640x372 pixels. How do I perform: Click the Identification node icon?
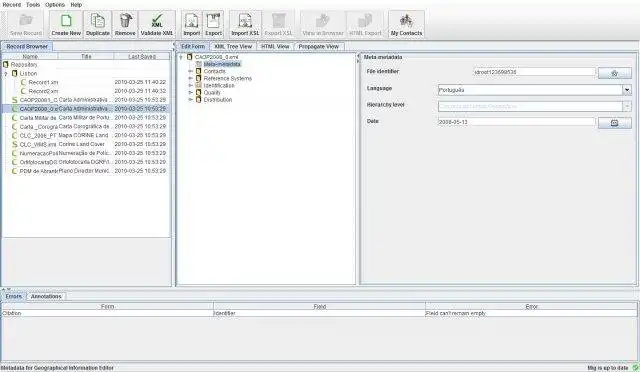point(199,85)
